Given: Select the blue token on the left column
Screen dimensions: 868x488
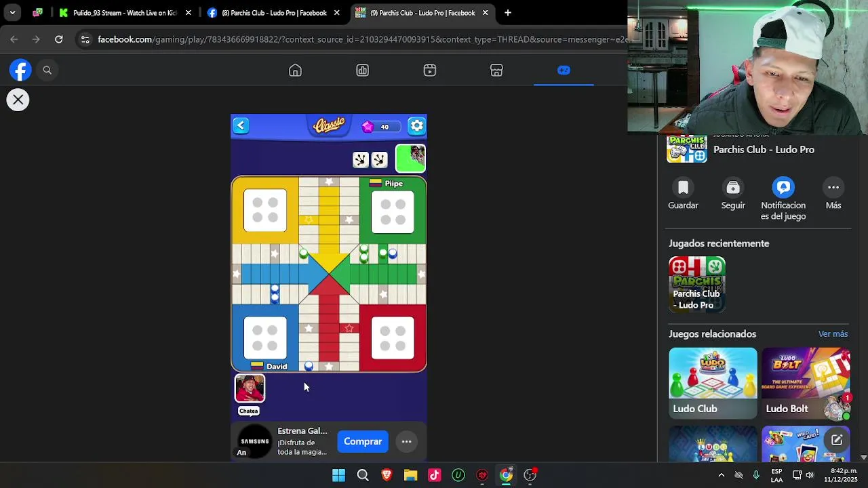Looking at the screenshot, I should 275,293.
